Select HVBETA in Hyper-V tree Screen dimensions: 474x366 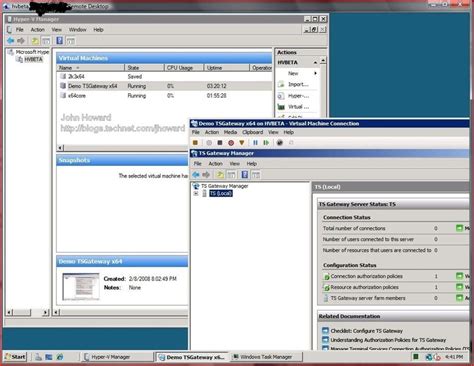tap(33, 59)
